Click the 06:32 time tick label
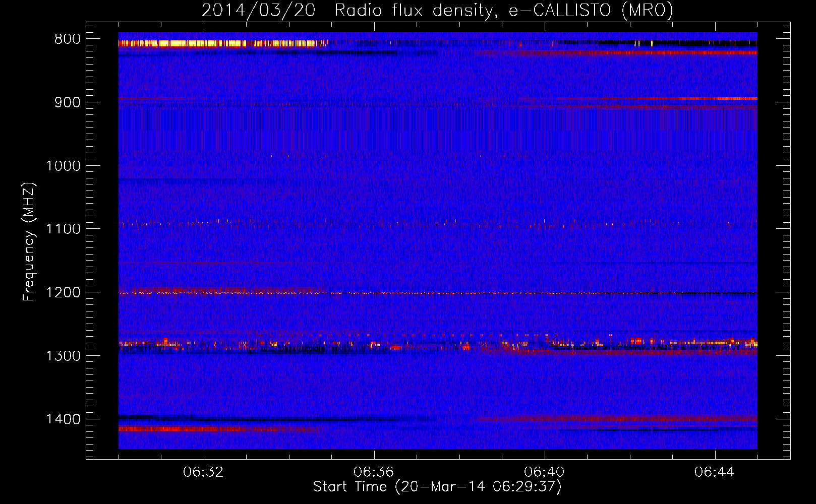 (203, 472)
